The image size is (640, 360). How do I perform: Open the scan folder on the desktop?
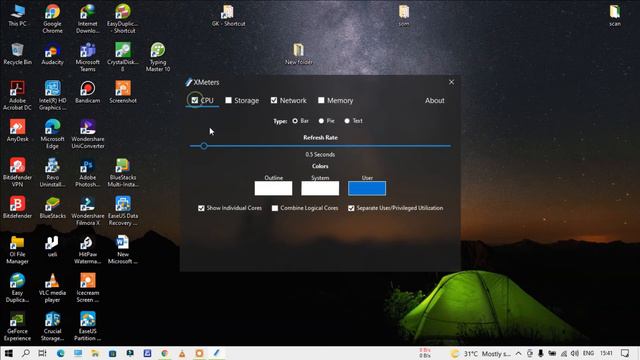pos(615,16)
